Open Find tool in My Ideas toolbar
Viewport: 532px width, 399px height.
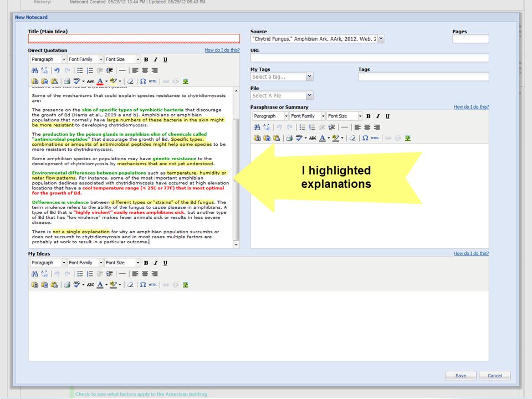tap(34, 273)
